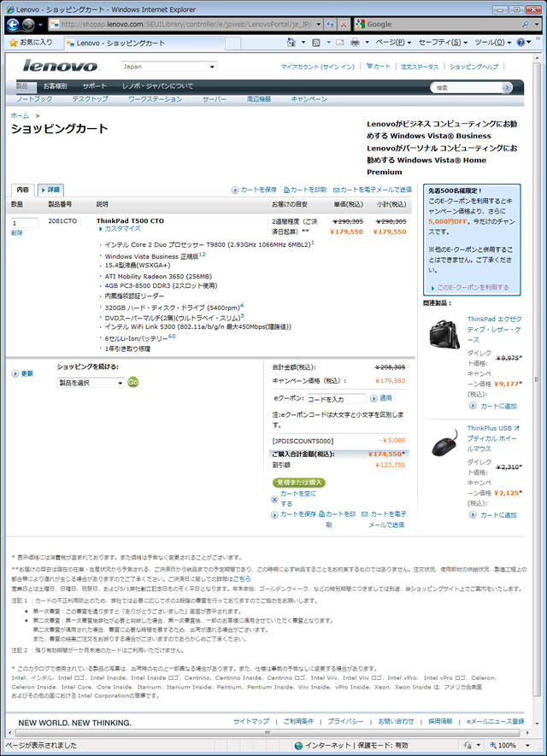
Task: Click the site search go arrow icon
Action: [x=507, y=87]
